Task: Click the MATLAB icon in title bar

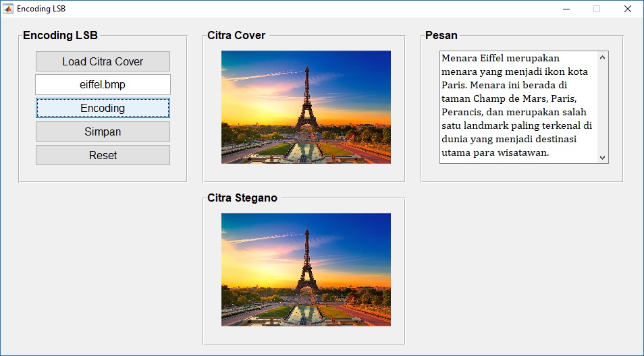Action: 8,9
